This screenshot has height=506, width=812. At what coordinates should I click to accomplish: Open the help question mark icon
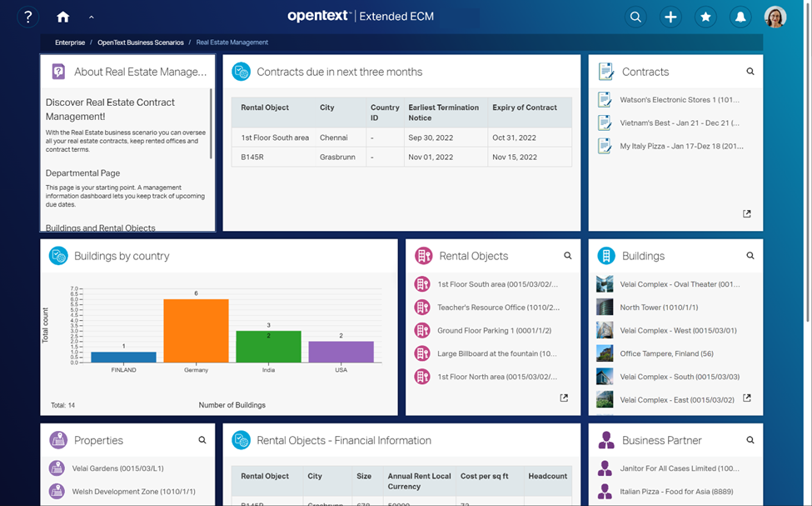coord(28,18)
